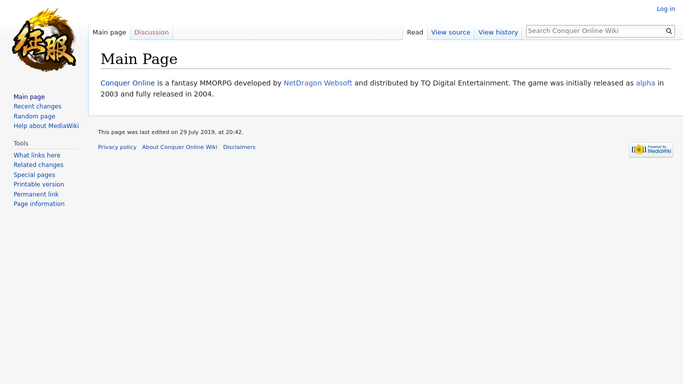
Task: Focus the Search Conquer Online Wiki field
Action: point(595,31)
